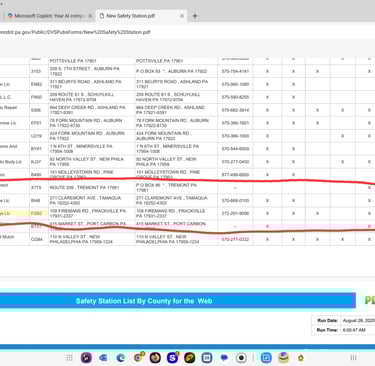Tap the home icon in the taskbar

[x=301, y=358]
